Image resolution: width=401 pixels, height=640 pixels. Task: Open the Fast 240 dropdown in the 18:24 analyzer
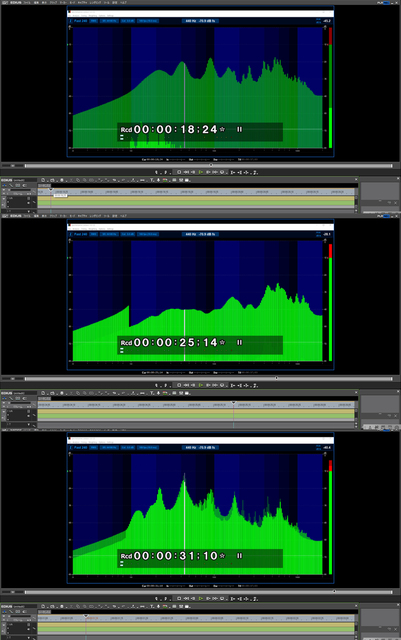(80, 21)
